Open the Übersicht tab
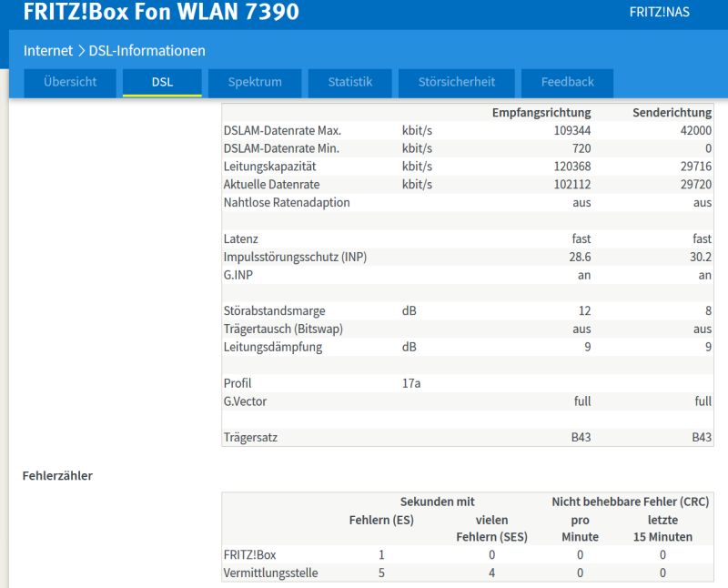728x588 pixels. pos(70,82)
